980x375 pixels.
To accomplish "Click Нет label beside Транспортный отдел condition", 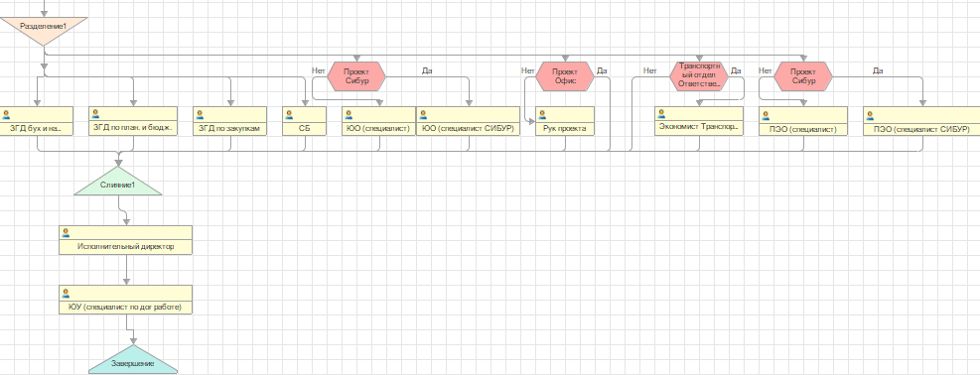I will 650,70.
